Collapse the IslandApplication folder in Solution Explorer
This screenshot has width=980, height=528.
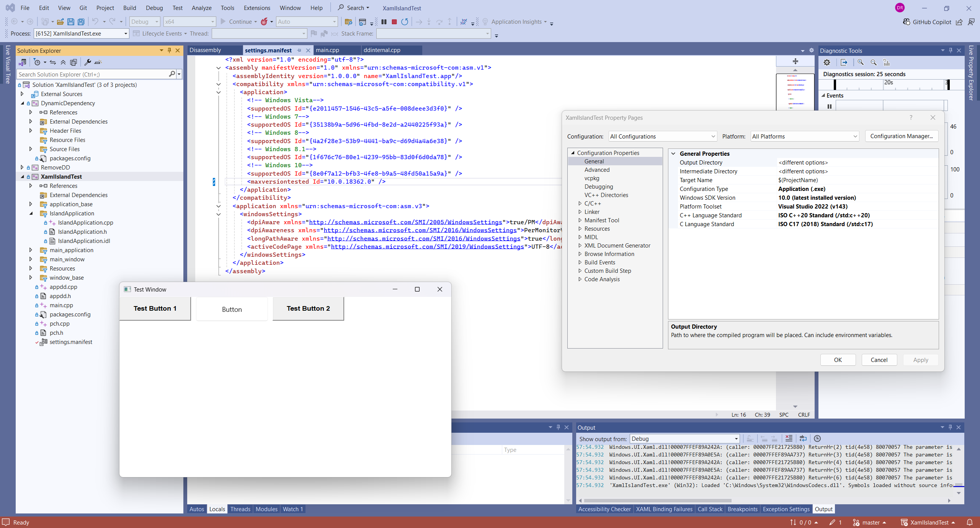tap(31, 213)
